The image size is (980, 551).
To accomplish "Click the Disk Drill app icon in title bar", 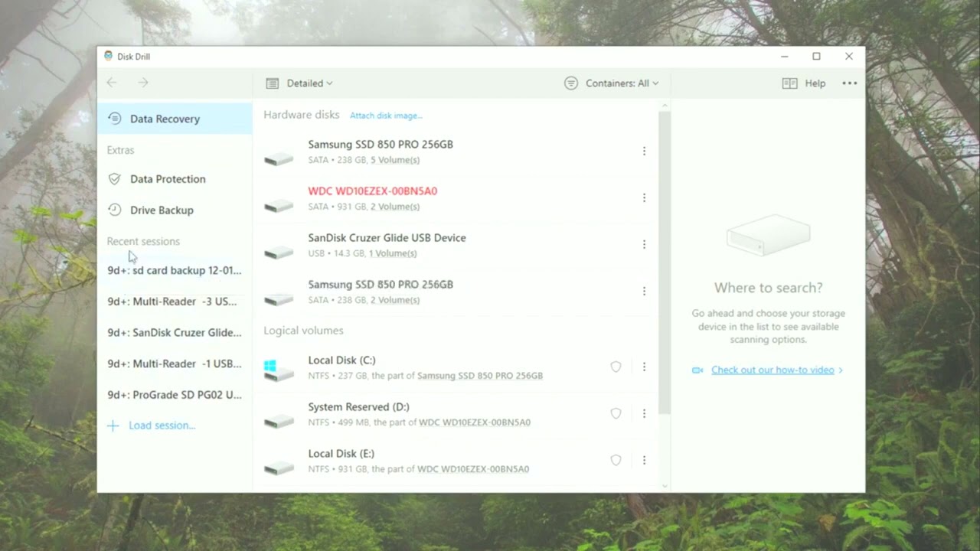I will (x=108, y=57).
